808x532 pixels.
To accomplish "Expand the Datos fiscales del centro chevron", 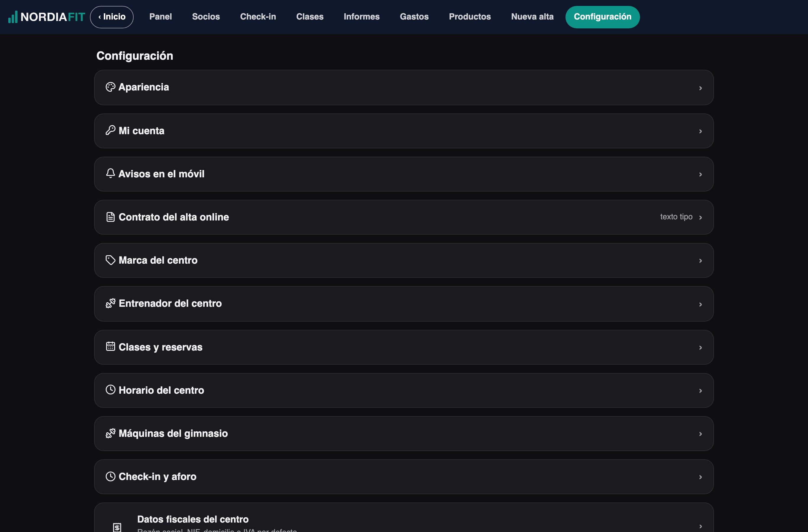I will [x=700, y=526].
